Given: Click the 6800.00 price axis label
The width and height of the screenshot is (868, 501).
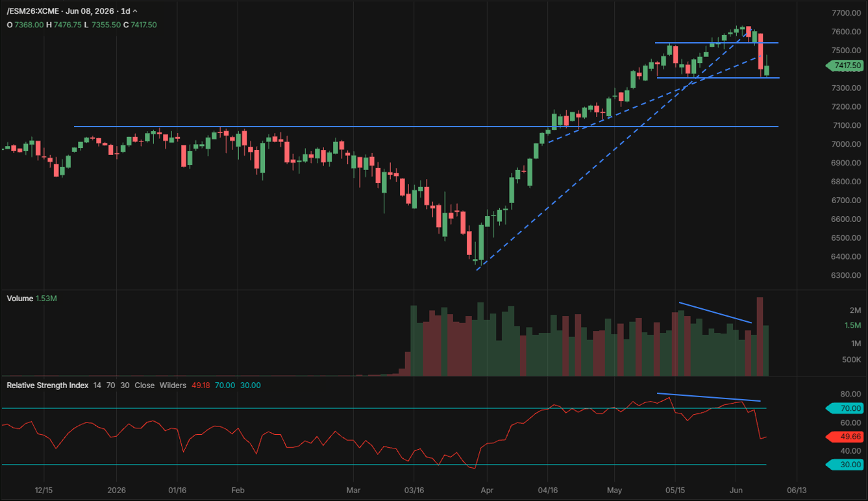Looking at the screenshot, I should point(846,182).
